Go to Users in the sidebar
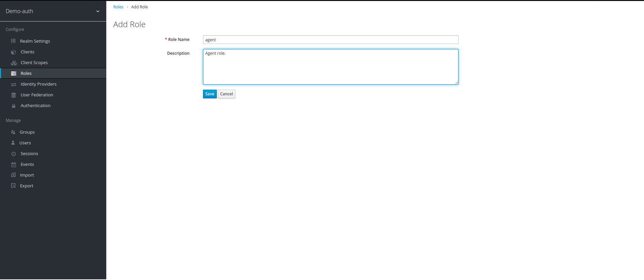Image resolution: width=644 pixels, height=280 pixels. click(x=25, y=143)
